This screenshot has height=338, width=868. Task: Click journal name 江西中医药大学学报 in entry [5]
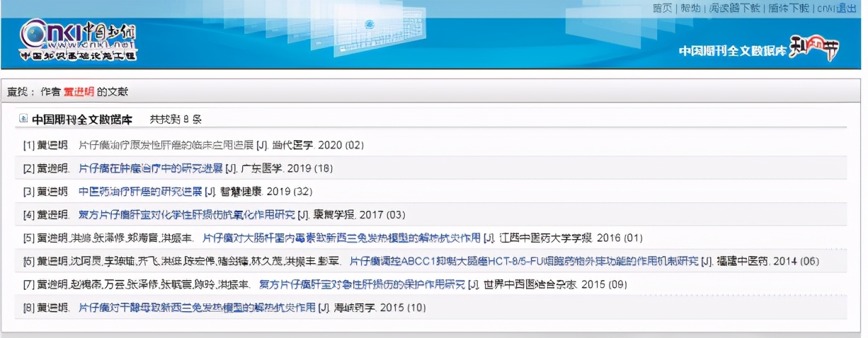pos(547,238)
